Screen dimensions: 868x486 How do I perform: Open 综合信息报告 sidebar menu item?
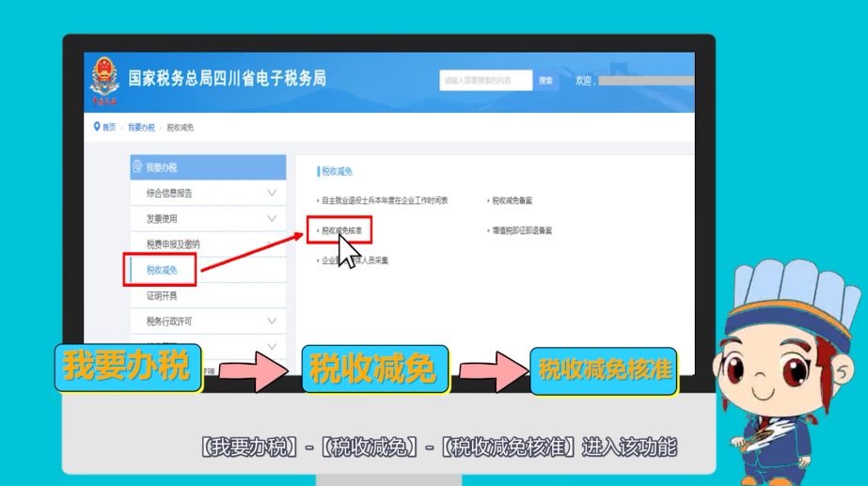tap(208, 194)
